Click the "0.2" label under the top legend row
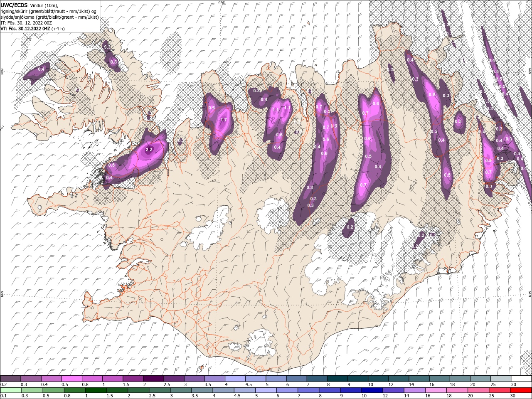This screenshot has height=399, width=532. (x=3, y=384)
